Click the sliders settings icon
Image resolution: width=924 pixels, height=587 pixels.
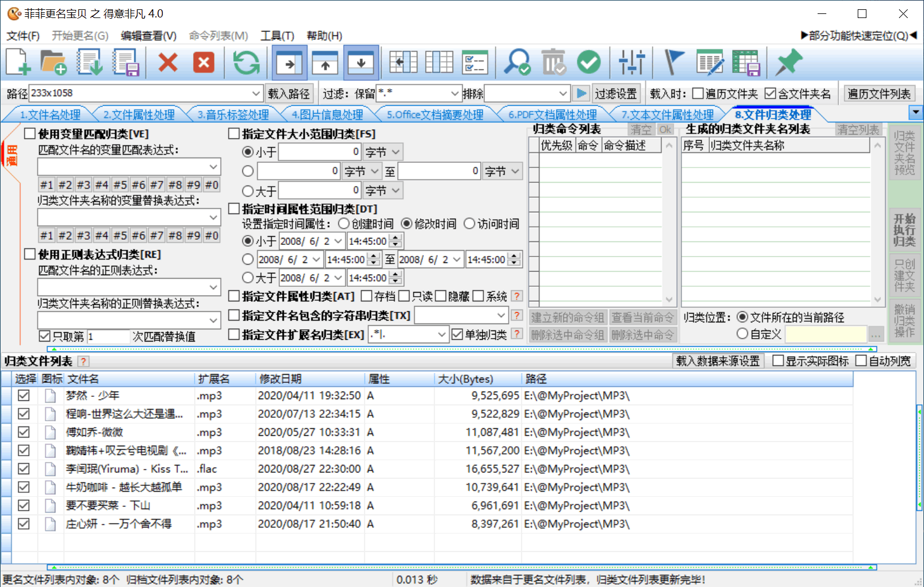click(632, 62)
